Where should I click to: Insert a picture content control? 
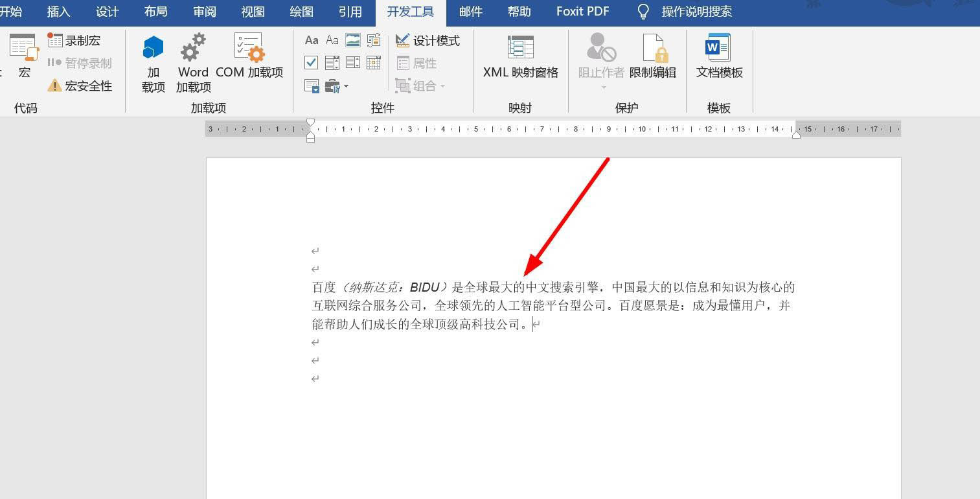353,41
